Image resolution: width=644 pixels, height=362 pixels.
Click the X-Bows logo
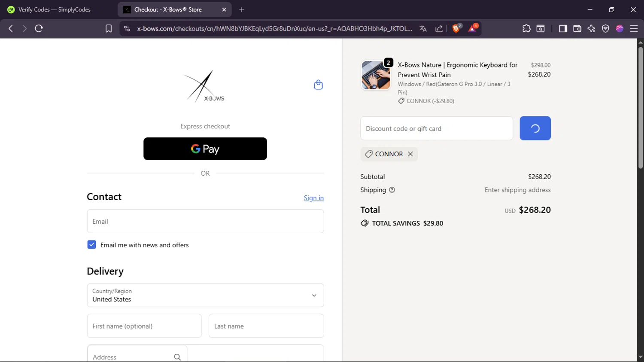click(x=205, y=86)
